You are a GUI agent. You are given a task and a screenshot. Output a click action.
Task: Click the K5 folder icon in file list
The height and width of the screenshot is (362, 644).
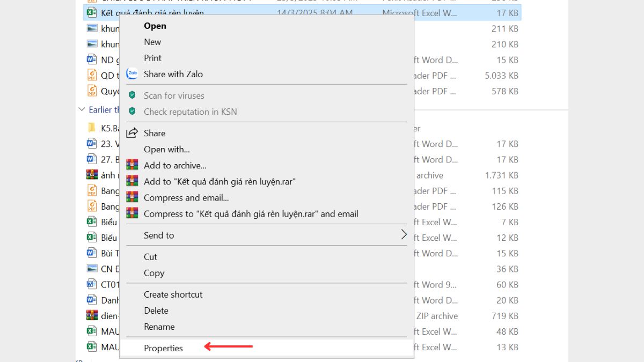[92, 128]
